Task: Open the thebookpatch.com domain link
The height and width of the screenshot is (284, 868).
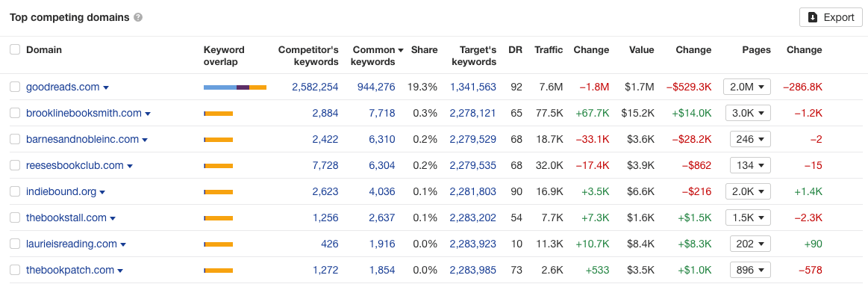Action: (69, 270)
